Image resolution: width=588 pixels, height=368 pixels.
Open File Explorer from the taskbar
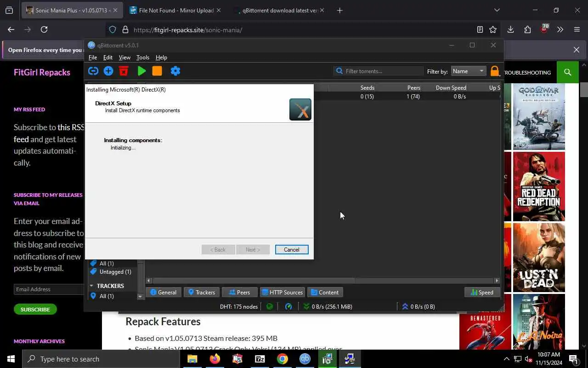192,359
